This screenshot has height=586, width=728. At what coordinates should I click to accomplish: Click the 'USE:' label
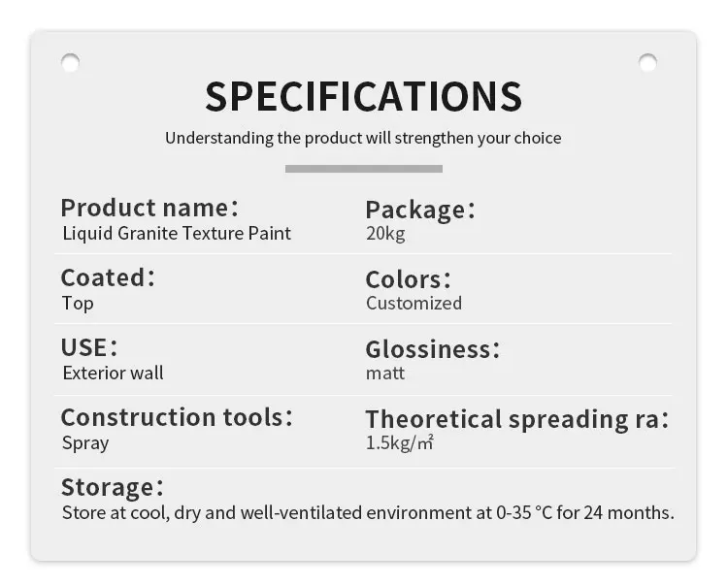(88, 347)
